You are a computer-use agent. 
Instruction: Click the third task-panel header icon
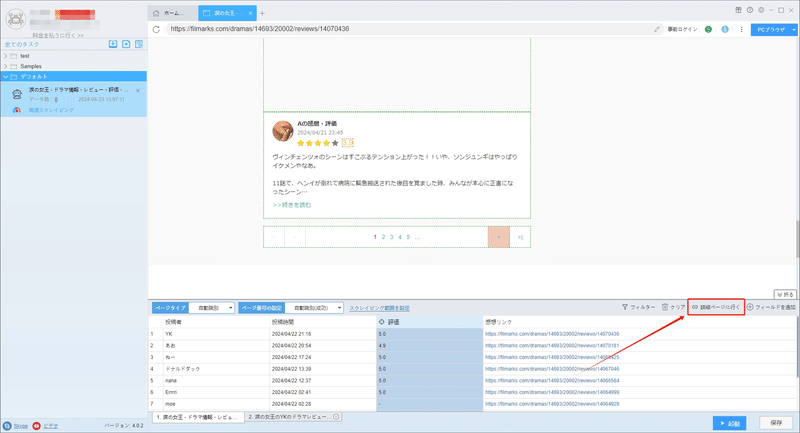(x=139, y=44)
